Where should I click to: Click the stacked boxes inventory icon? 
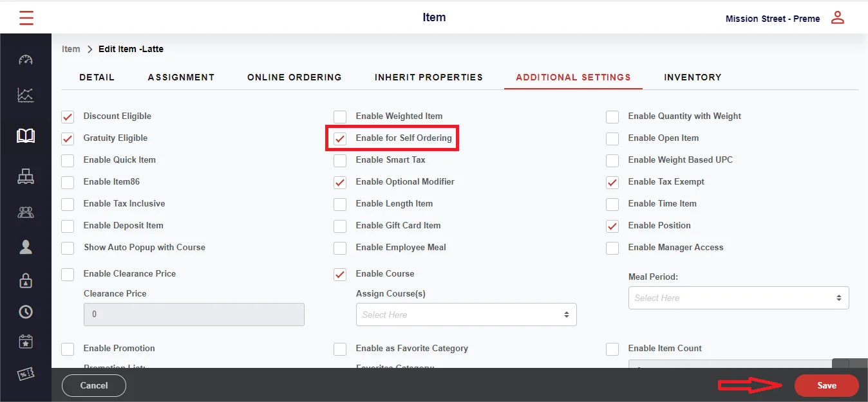pyautogui.click(x=26, y=176)
